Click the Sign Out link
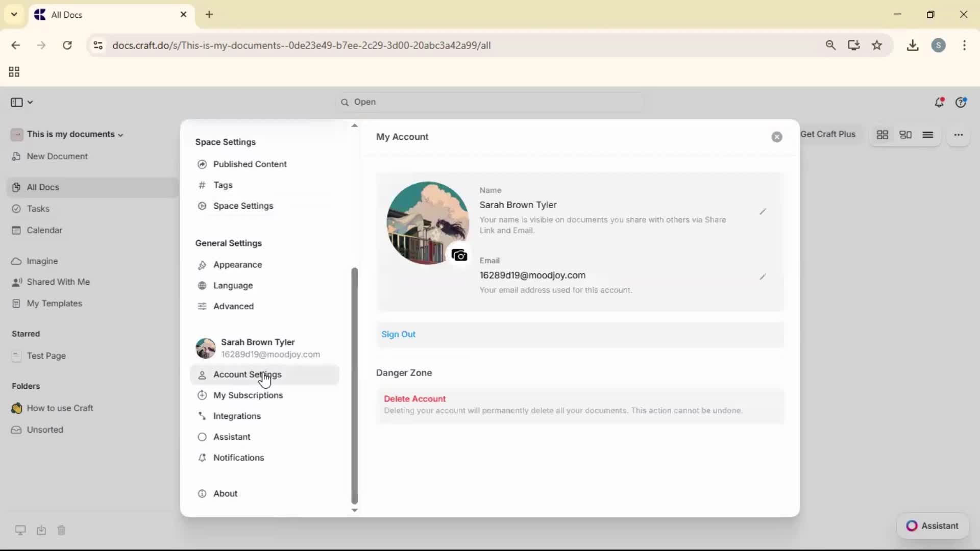This screenshot has width=980, height=551. coord(398,334)
